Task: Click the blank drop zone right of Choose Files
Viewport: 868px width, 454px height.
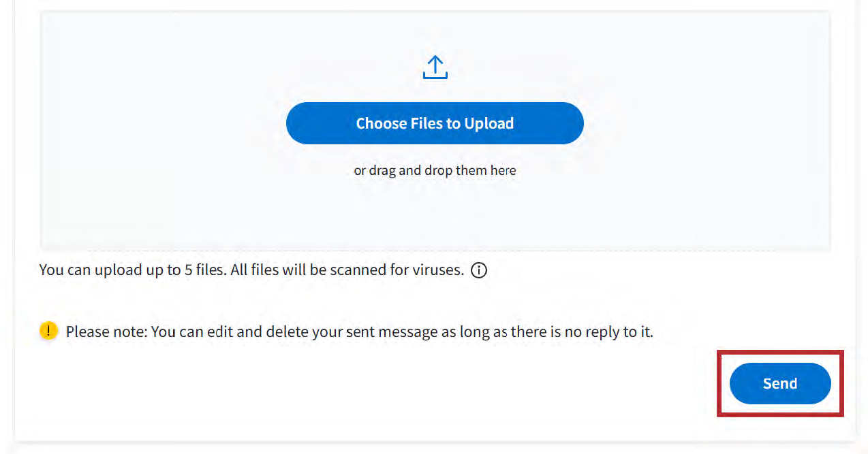Action: tap(702, 123)
